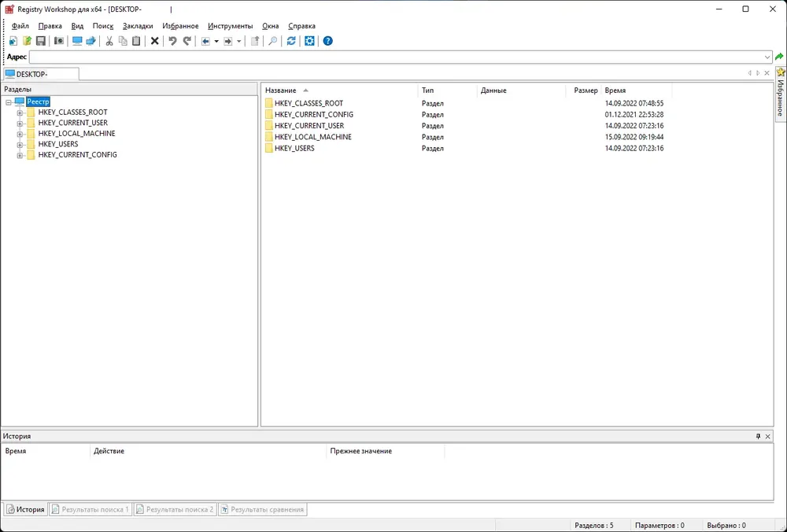Open the Закладки menu
The height and width of the screenshot is (532, 787).
click(138, 26)
